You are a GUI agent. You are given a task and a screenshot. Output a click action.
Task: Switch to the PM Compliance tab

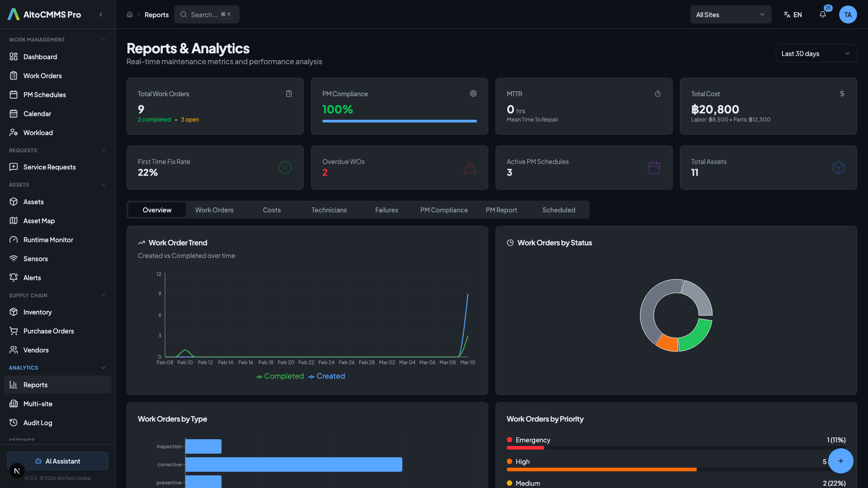coord(443,210)
